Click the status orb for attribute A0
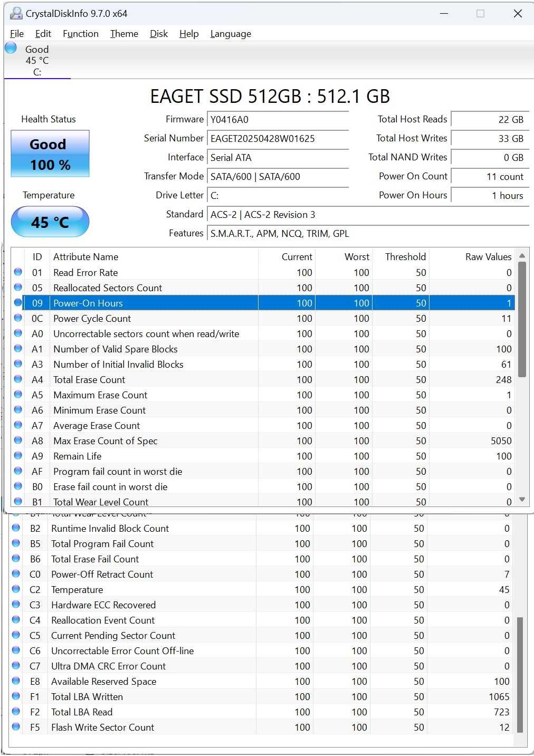The height and width of the screenshot is (756, 534). coord(18,333)
